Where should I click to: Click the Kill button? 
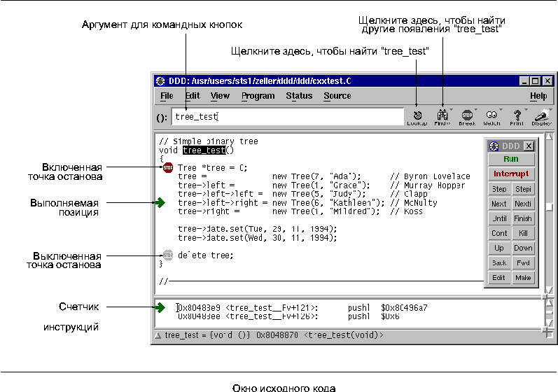click(x=523, y=233)
